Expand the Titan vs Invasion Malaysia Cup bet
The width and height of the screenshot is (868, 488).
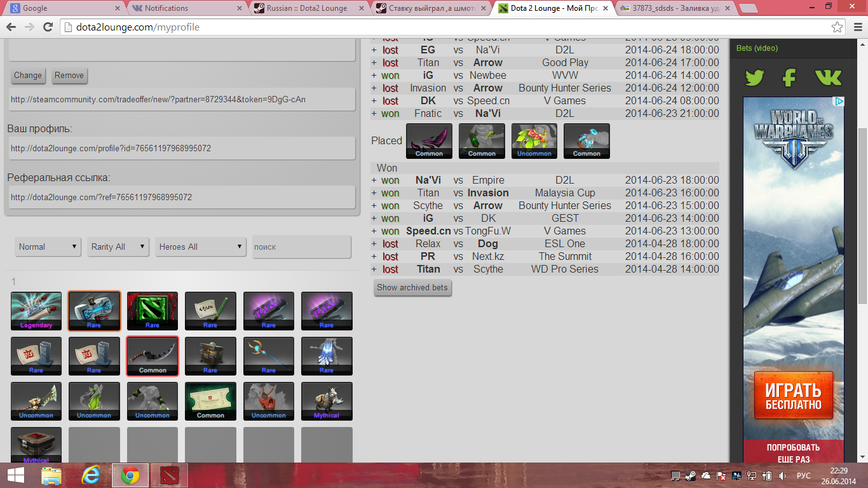click(374, 193)
